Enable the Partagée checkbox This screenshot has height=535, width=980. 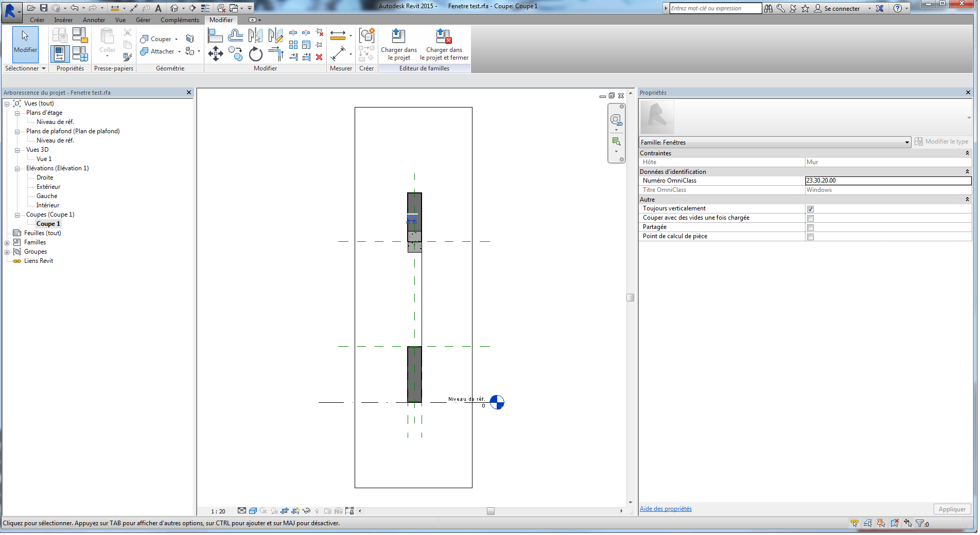(810, 227)
